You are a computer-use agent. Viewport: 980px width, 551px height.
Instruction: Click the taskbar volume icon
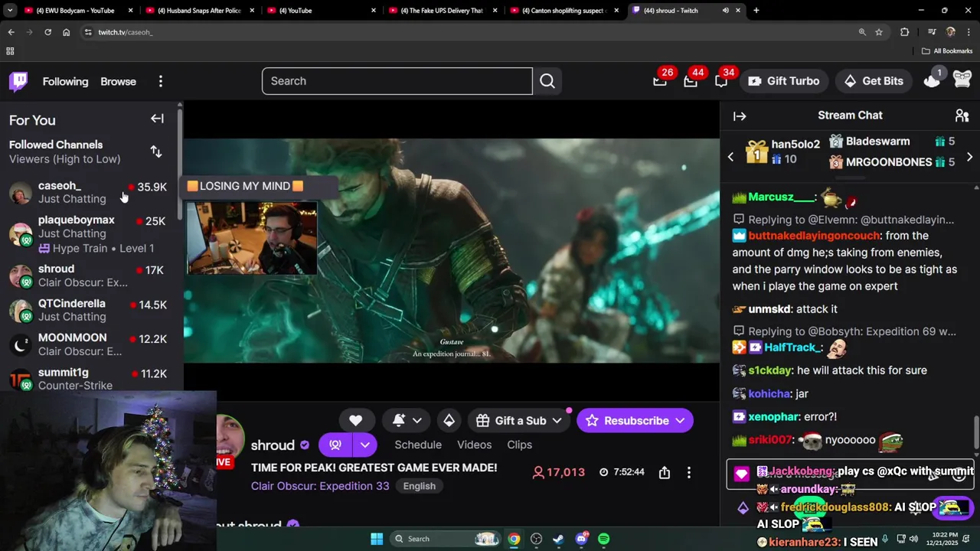(x=915, y=539)
